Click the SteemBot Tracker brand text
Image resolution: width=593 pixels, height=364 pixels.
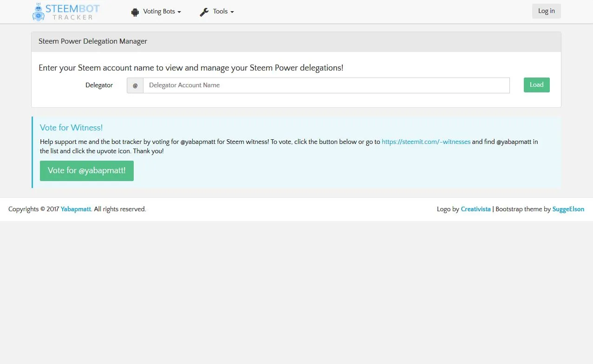tap(72, 12)
